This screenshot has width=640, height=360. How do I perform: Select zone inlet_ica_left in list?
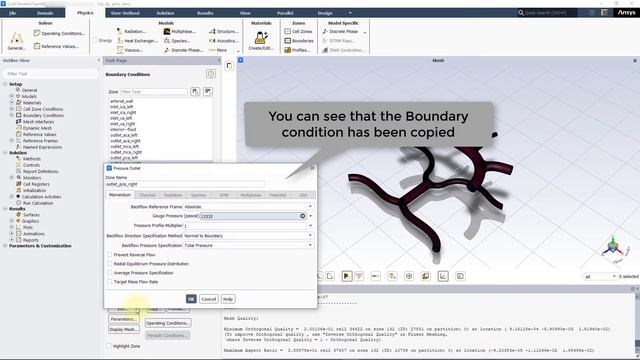point(121,107)
